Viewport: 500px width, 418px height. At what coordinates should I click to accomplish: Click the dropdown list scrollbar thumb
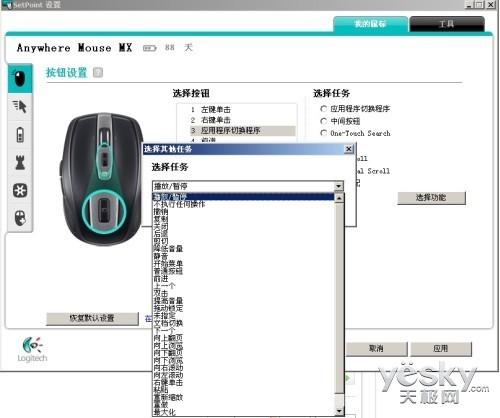(x=339, y=298)
